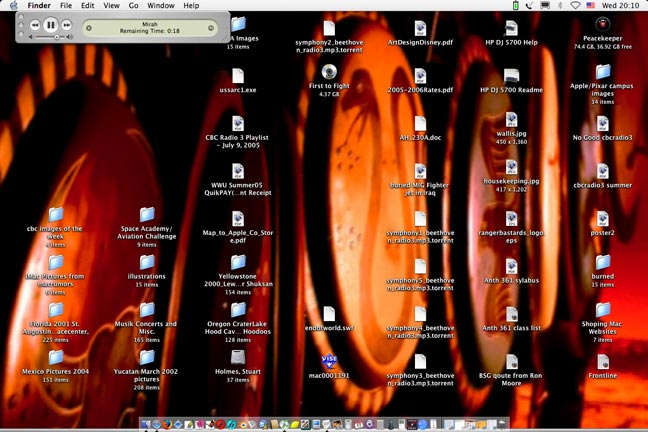Select the ArtDesignDisney.pdf icon
The image size is (648, 432).
point(420,28)
